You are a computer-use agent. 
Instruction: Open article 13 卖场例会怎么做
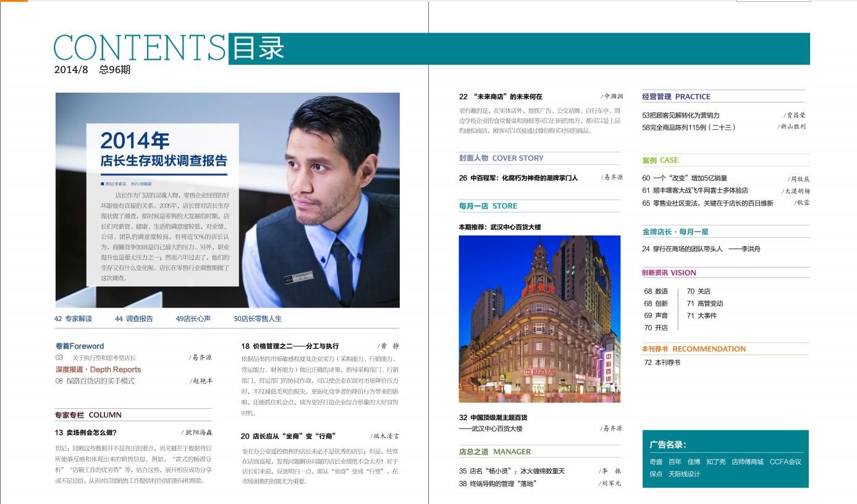click(x=86, y=432)
